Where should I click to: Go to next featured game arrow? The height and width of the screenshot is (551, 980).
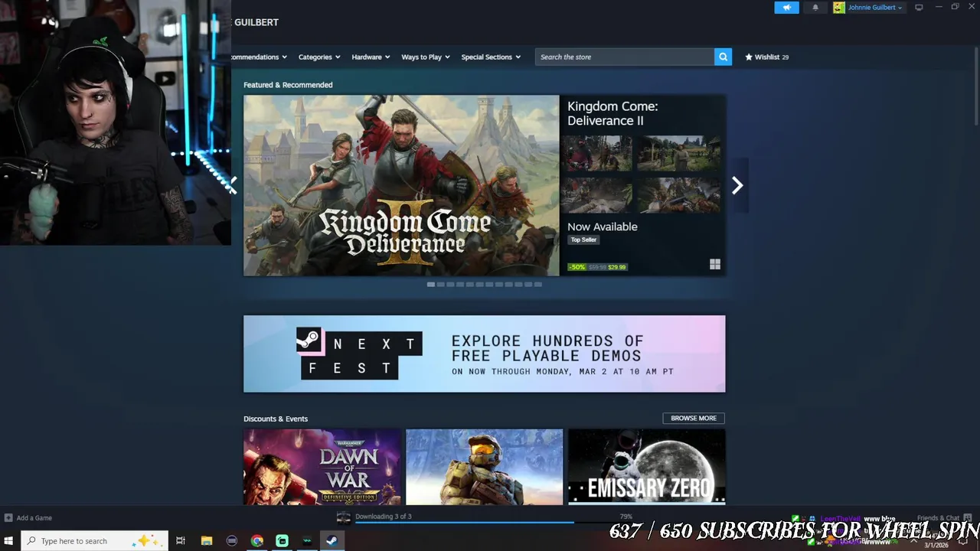pyautogui.click(x=737, y=185)
